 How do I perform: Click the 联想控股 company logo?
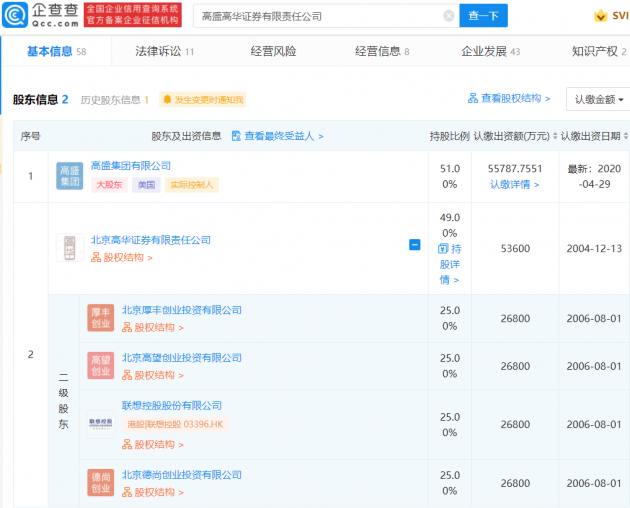pos(100,423)
